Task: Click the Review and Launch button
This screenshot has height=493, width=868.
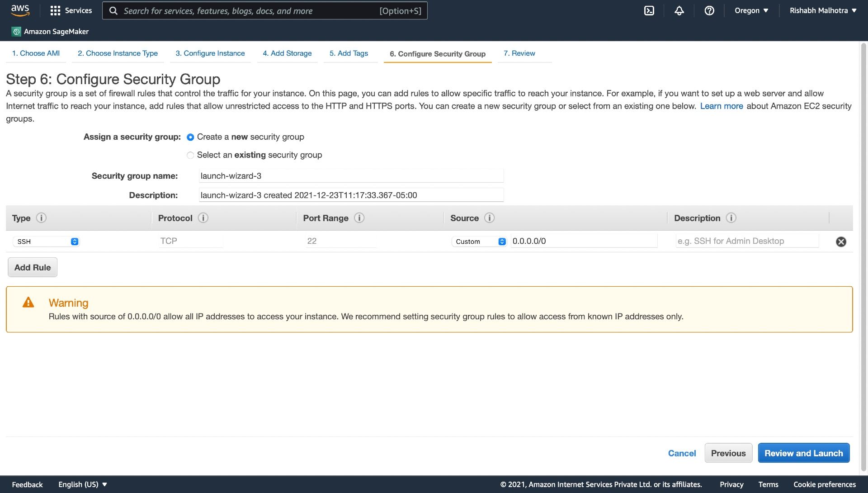Action: pos(804,452)
